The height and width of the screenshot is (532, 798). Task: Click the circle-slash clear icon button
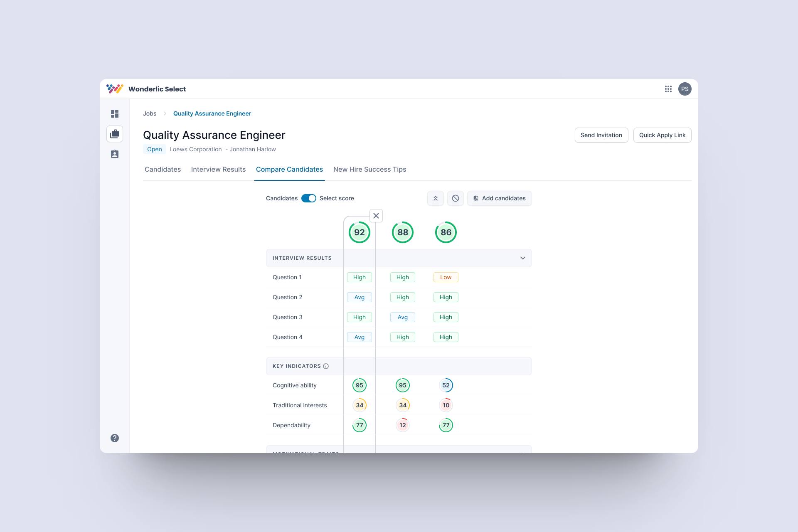tap(456, 198)
